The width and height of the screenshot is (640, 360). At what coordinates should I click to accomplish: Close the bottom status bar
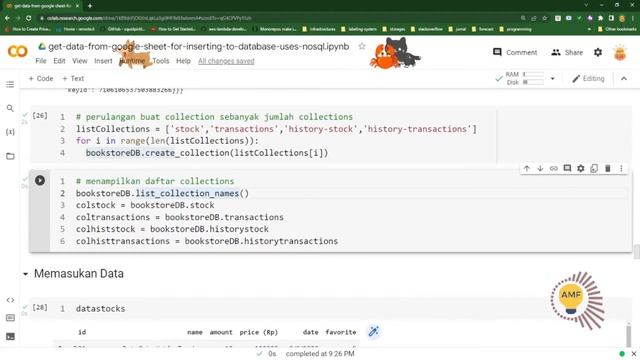tap(634, 353)
